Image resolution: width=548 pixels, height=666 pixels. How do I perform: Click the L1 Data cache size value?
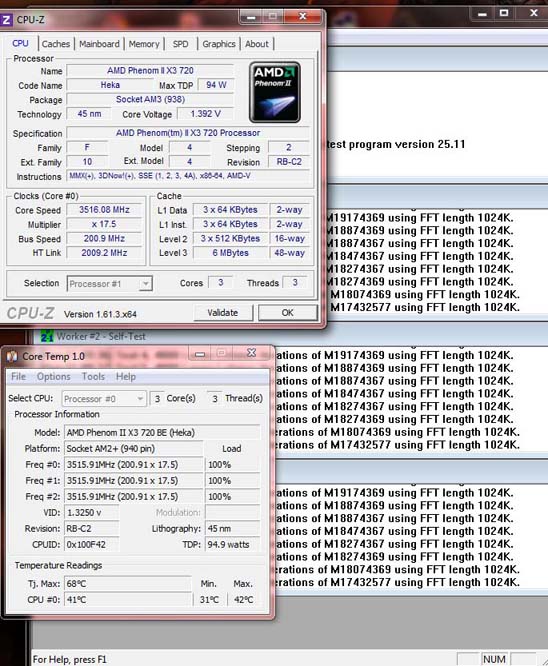230,210
